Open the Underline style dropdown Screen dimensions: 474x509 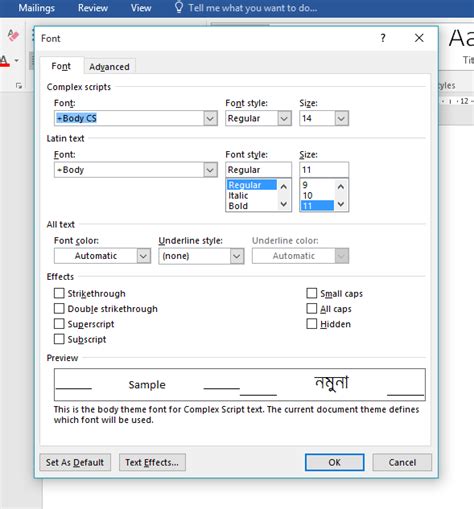237,256
